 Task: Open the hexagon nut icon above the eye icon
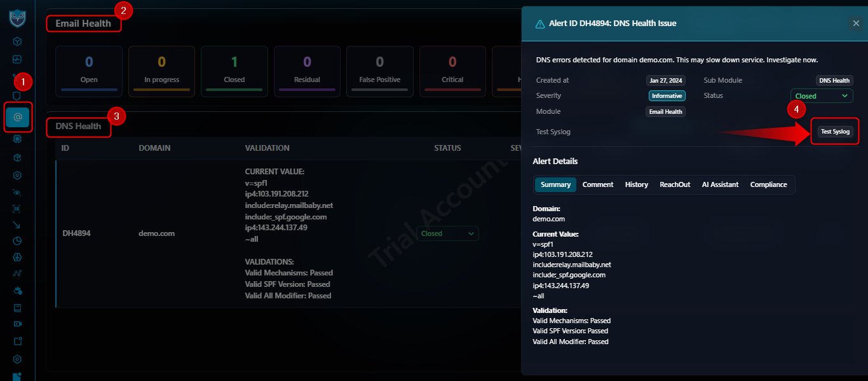tap(18, 175)
